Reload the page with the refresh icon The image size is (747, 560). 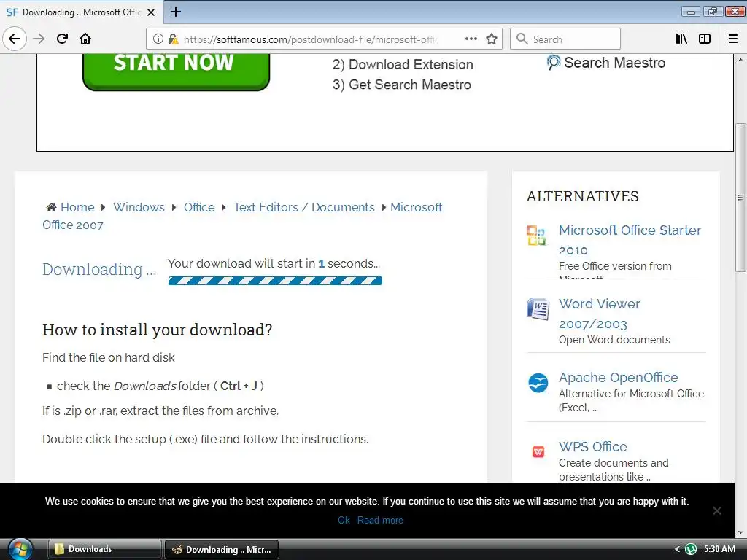[62, 39]
